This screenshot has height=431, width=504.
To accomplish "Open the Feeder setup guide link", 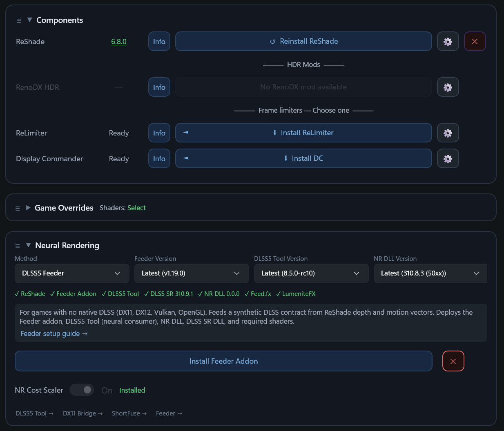I will [54, 333].
